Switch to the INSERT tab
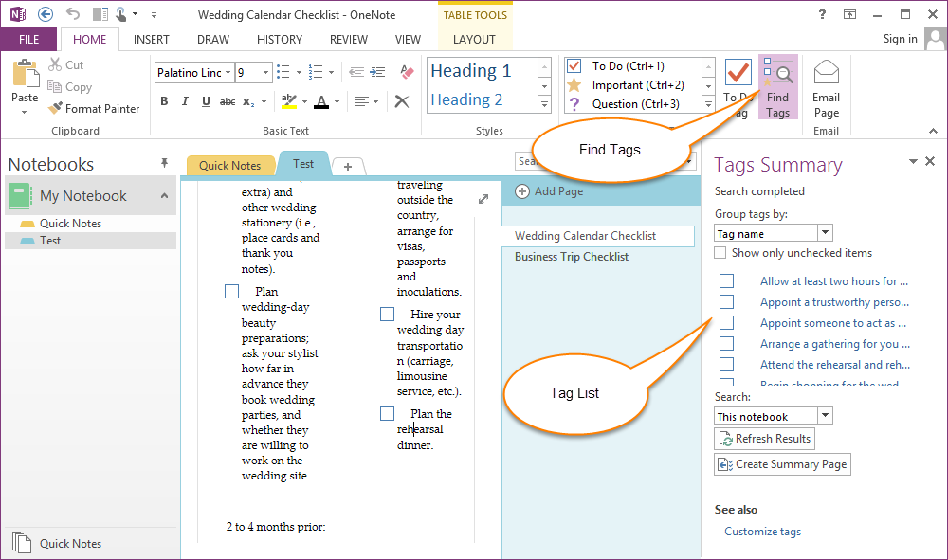Image resolution: width=948 pixels, height=560 pixels. point(151,39)
